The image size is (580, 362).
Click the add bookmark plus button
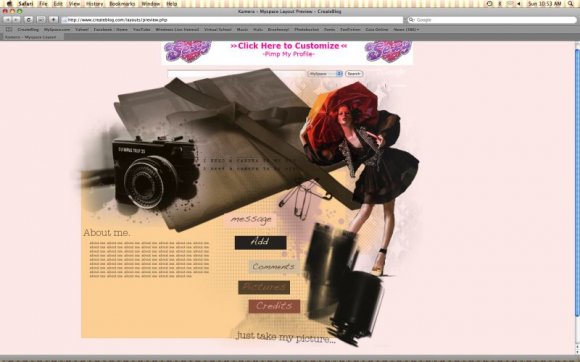53,20
